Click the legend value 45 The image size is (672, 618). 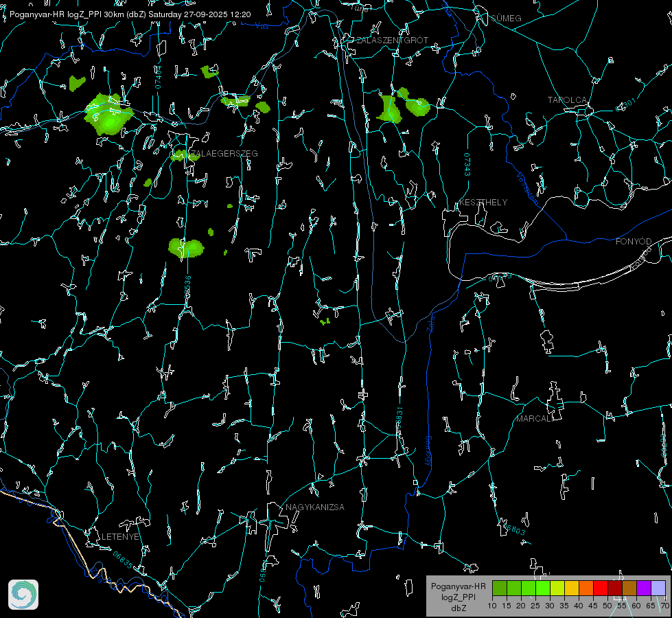tap(593, 606)
